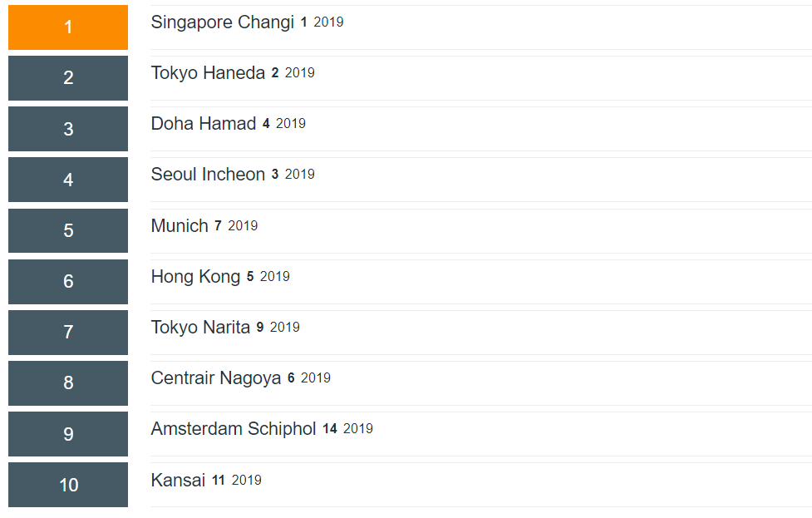Image resolution: width=812 pixels, height=518 pixels.
Task: Open the Tokyo Narita listing
Action: click(x=200, y=328)
